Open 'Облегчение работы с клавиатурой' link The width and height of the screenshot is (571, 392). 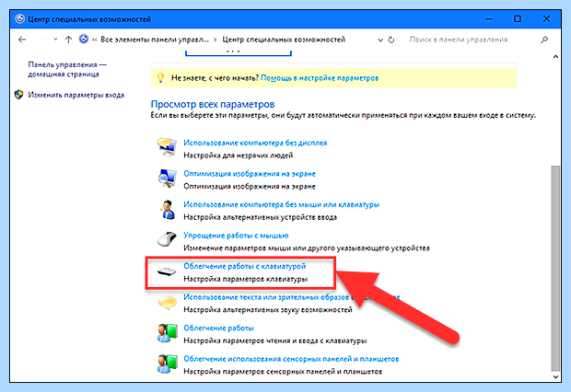[244, 266]
